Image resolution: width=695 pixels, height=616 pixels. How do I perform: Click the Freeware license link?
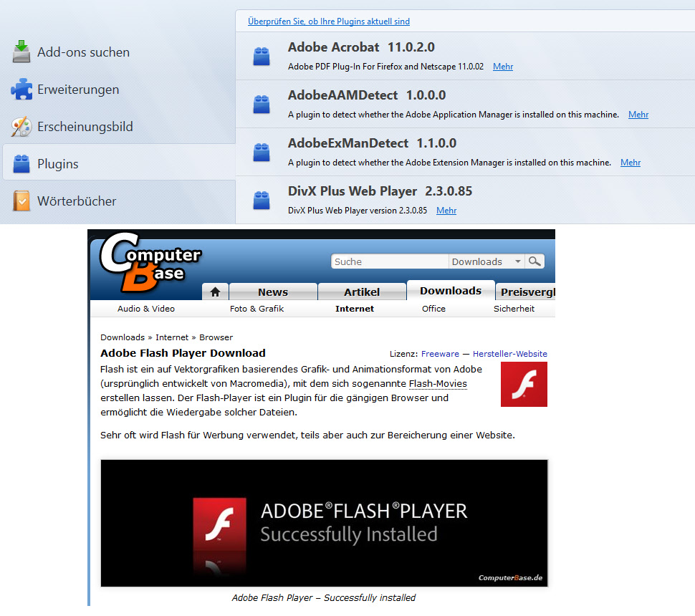(x=440, y=354)
